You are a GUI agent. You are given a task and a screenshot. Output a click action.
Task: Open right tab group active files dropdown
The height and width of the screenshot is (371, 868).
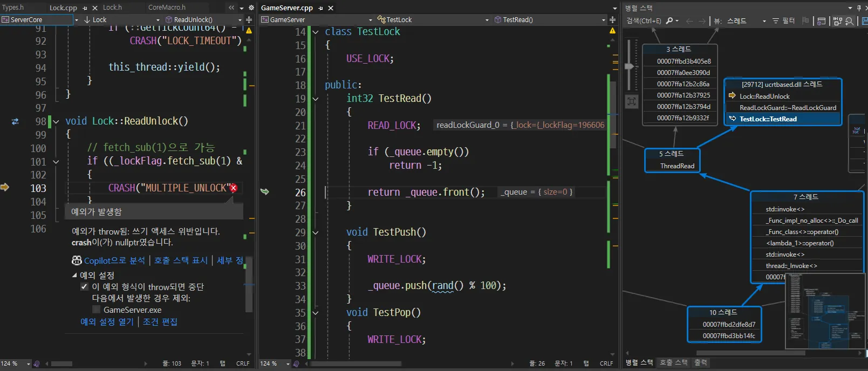pyautogui.click(x=614, y=8)
